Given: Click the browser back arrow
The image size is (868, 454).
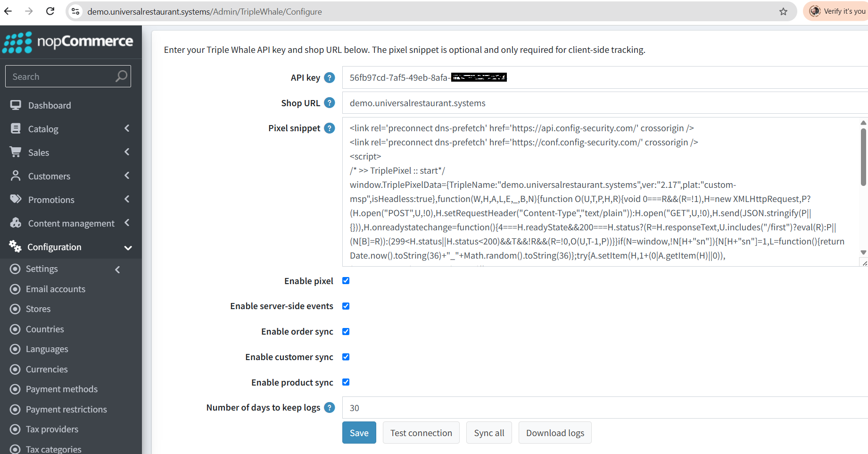Looking at the screenshot, I should pyautogui.click(x=8, y=11).
